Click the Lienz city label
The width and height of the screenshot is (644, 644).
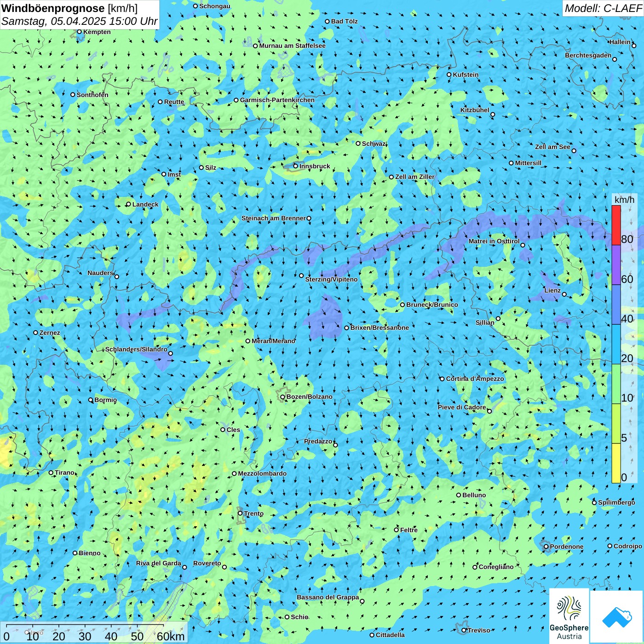pyautogui.click(x=552, y=290)
